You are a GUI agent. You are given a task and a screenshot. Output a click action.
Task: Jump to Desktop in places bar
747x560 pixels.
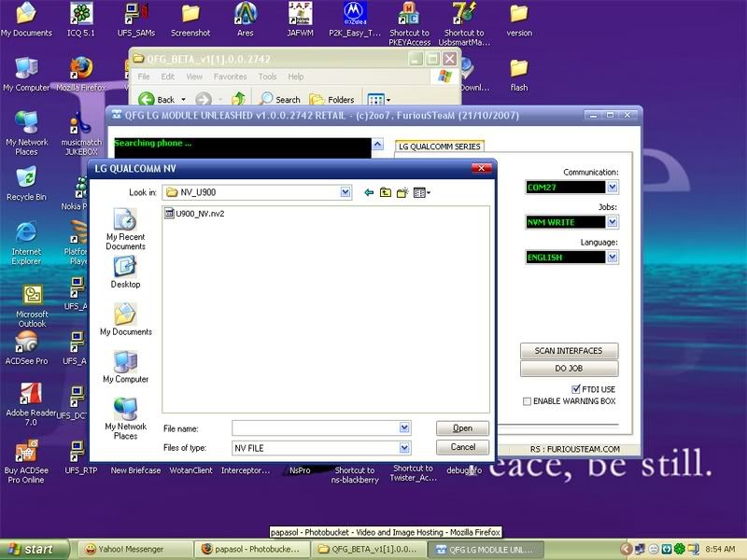[125, 272]
